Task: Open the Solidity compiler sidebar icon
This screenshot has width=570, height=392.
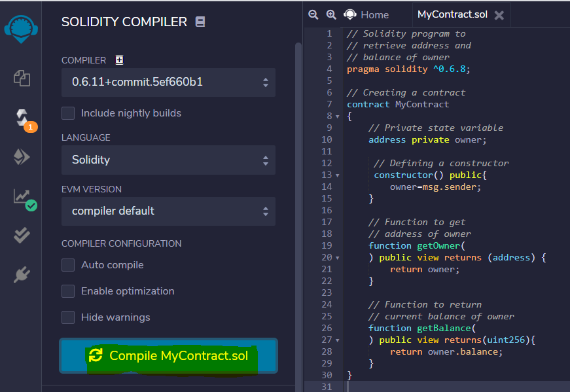Action: pyautogui.click(x=23, y=118)
